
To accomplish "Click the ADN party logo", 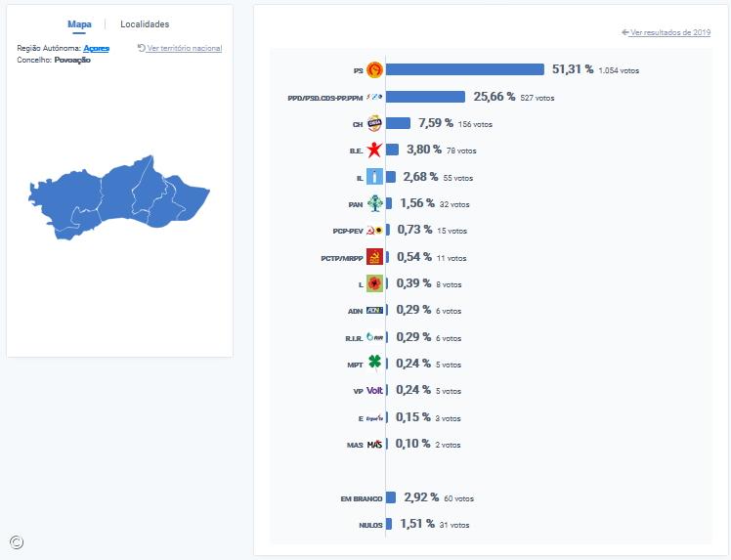I will coord(373,310).
